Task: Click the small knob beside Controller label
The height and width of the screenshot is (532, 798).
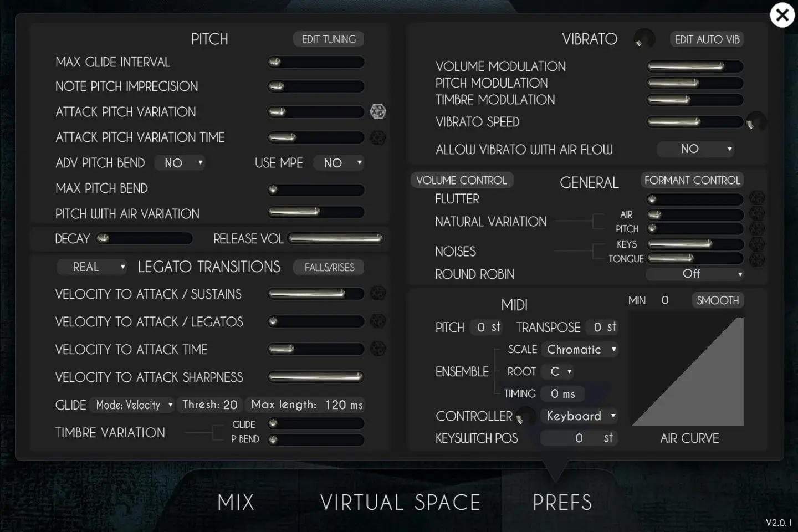Action: [x=525, y=416]
